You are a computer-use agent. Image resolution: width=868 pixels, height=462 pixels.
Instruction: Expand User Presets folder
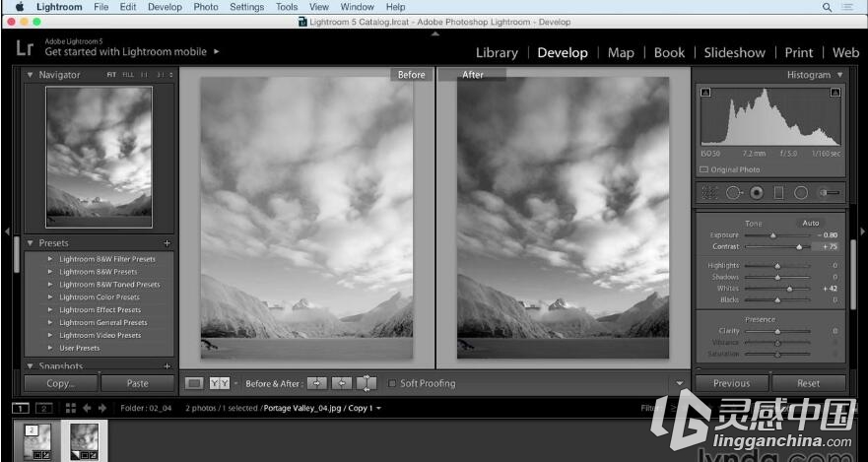coord(50,348)
